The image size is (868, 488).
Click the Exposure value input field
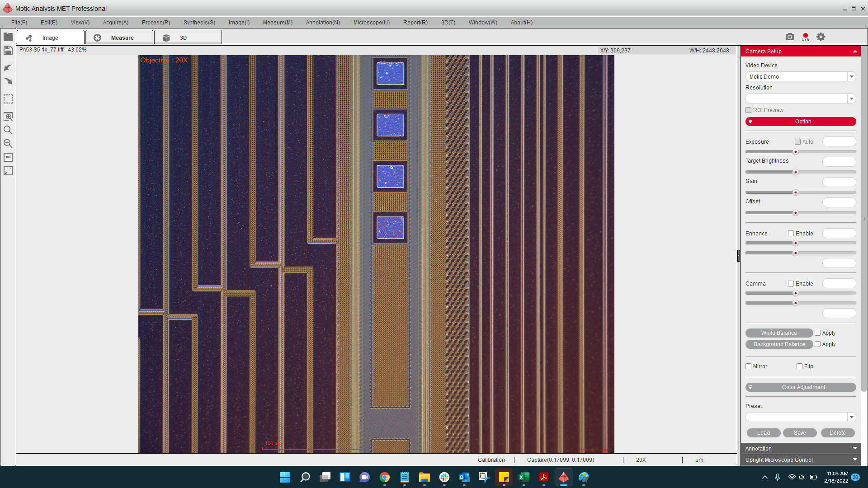tap(839, 142)
